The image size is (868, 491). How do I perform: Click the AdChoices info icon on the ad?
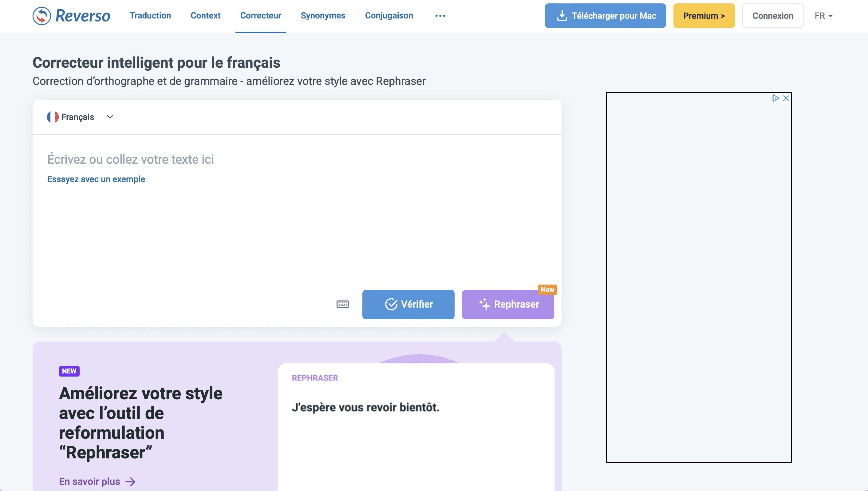pyautogui.click(x=776, y=98)
